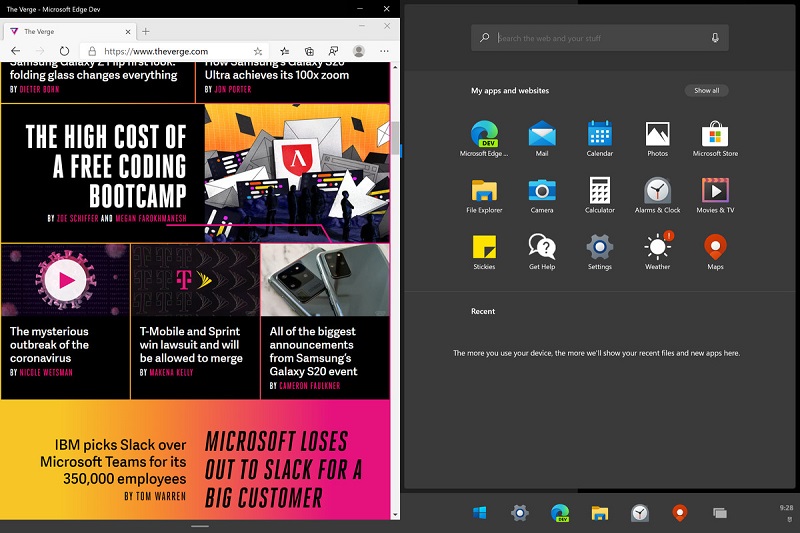Open Settings from the apps grid
800x533 pixels.
pos(599,252)
